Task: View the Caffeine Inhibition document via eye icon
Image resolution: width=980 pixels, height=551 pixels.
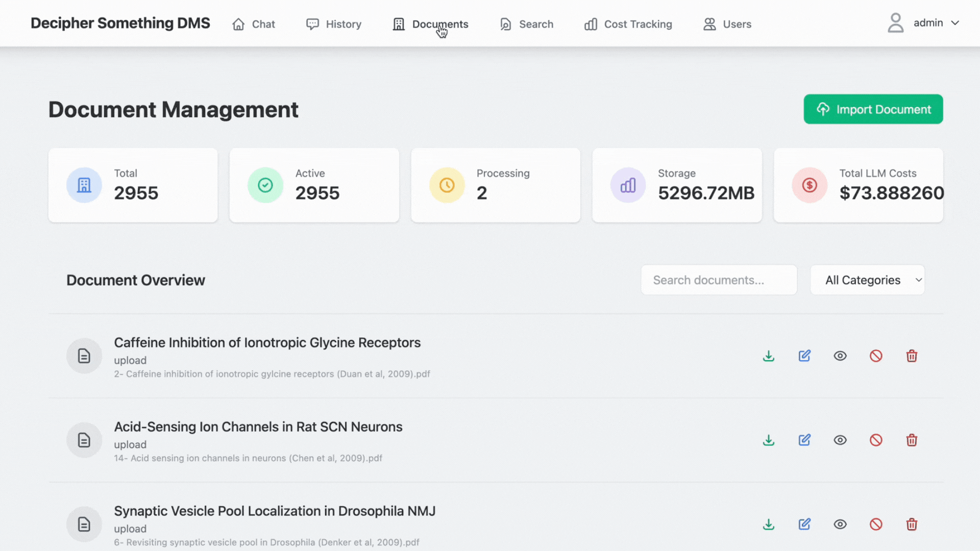Action: [840, 356]
